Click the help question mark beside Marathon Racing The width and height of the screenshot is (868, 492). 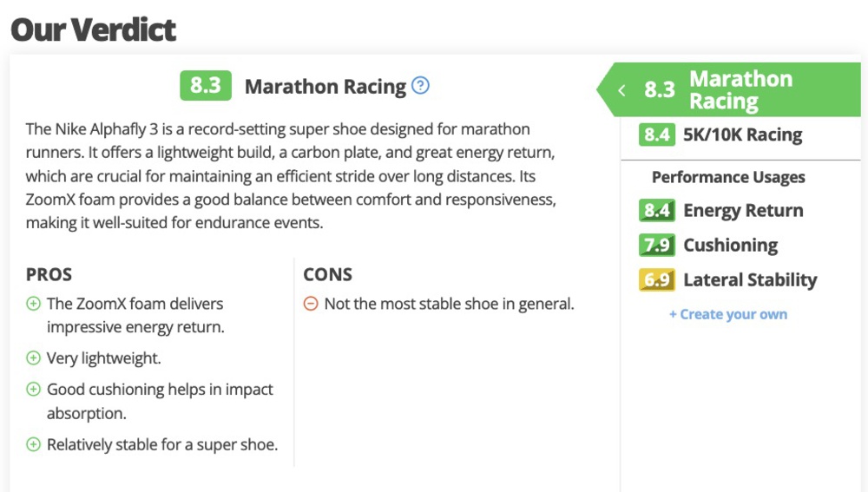click(x=421, y=86)
